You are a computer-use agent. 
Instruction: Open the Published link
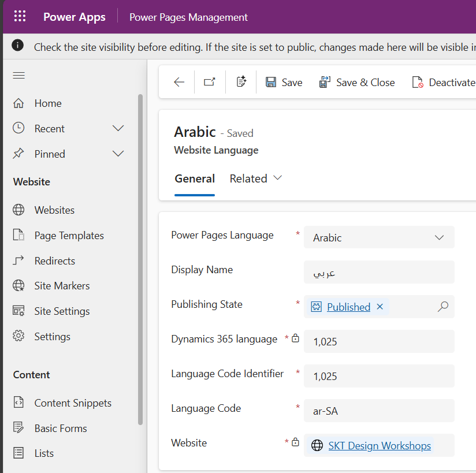click(348, 307)
